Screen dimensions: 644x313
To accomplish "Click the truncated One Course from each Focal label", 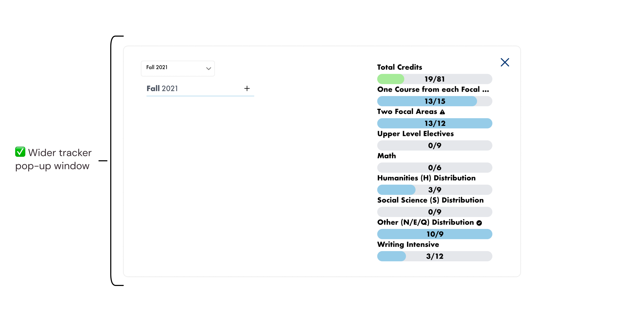I will pos(433,89).
